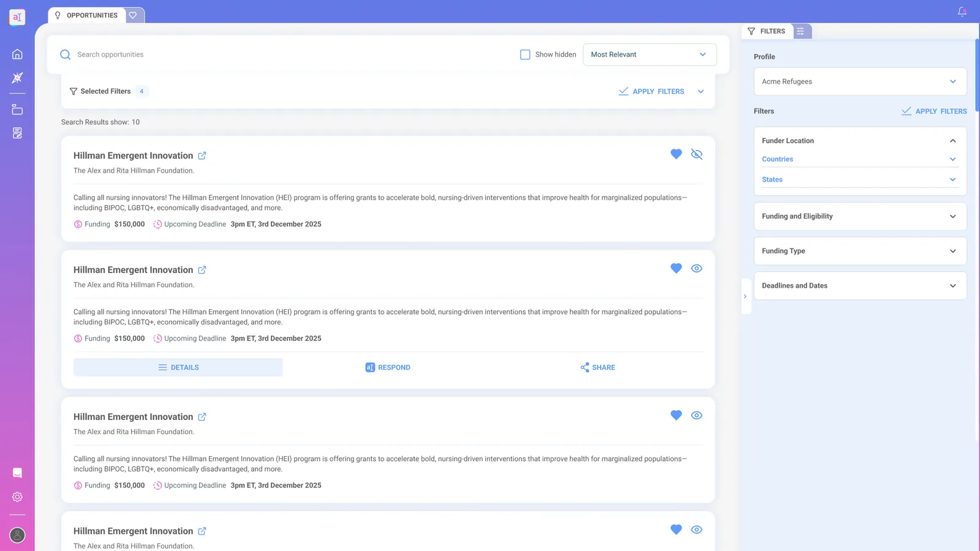Image resolution: width=980 pixels, height=551 pixels.
Task: Click the RESPOND button
Action: point(388,367)
